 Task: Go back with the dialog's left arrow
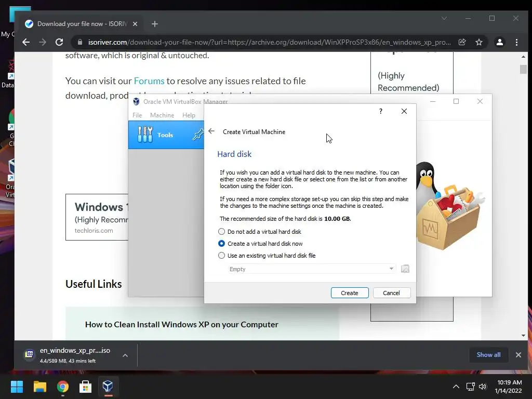211,131
